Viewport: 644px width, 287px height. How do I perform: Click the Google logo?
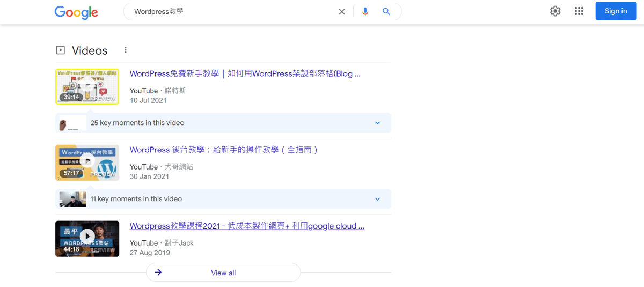tap(76, 12)
